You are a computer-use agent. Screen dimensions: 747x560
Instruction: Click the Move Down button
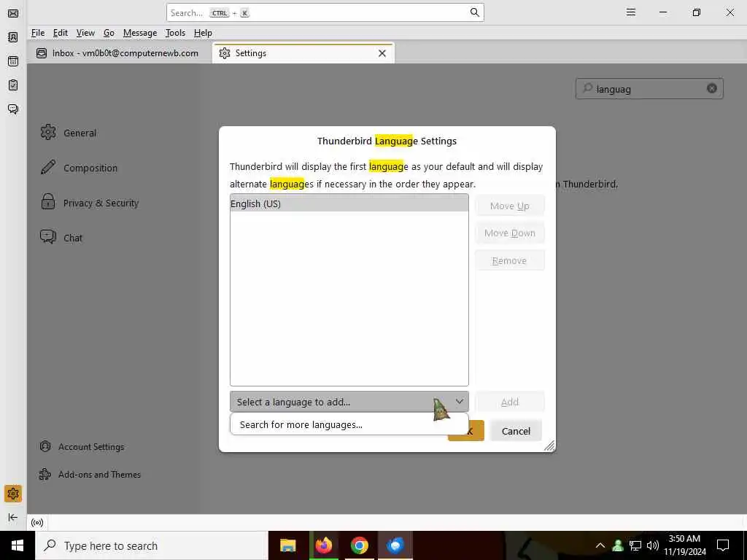[510, 233]
